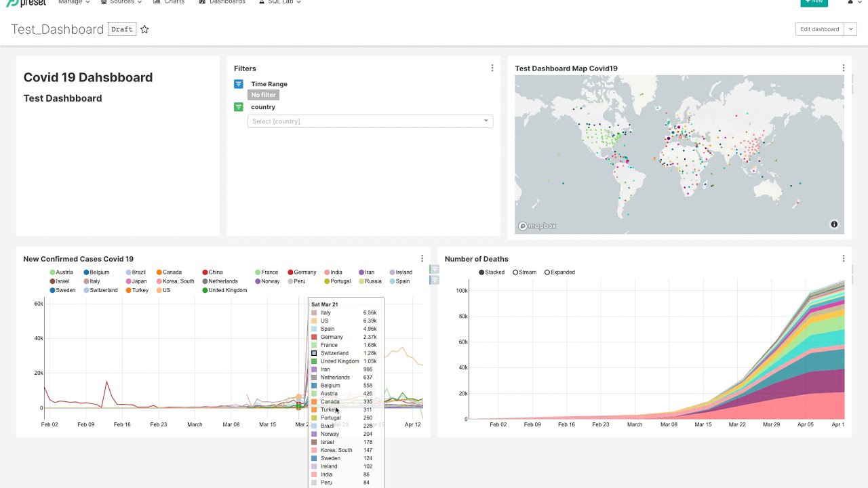Click the Test_Dashboard title
Screen dimensions: 868x488
pyautogui.click(x=58, y=29)
